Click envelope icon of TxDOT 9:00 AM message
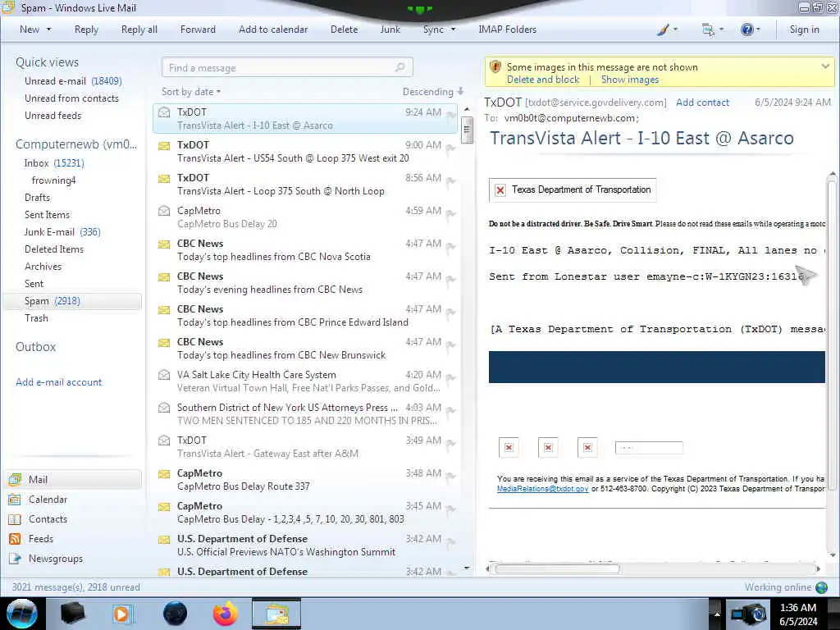The width and height of the screenshot is (840, 630). click(164, 145)
